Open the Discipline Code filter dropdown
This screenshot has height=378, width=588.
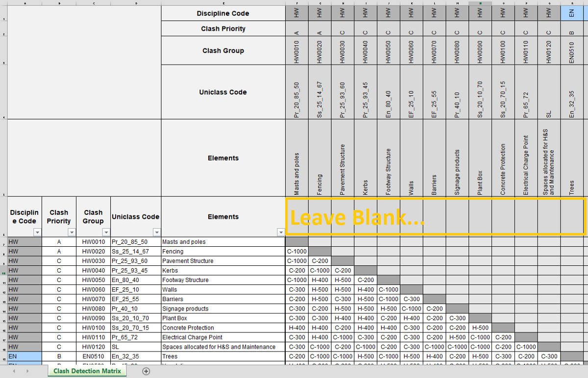tap(37, 232)
